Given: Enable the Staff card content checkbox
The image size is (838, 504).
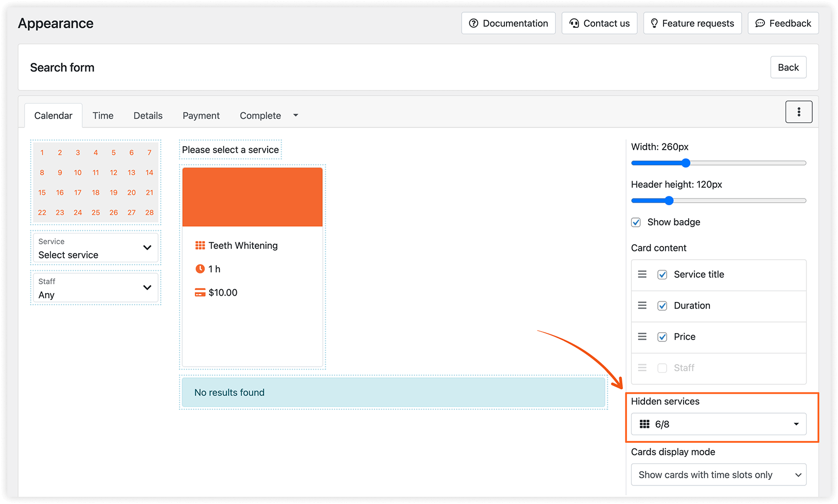Looking at the screenshot, I should coord(662,368).
